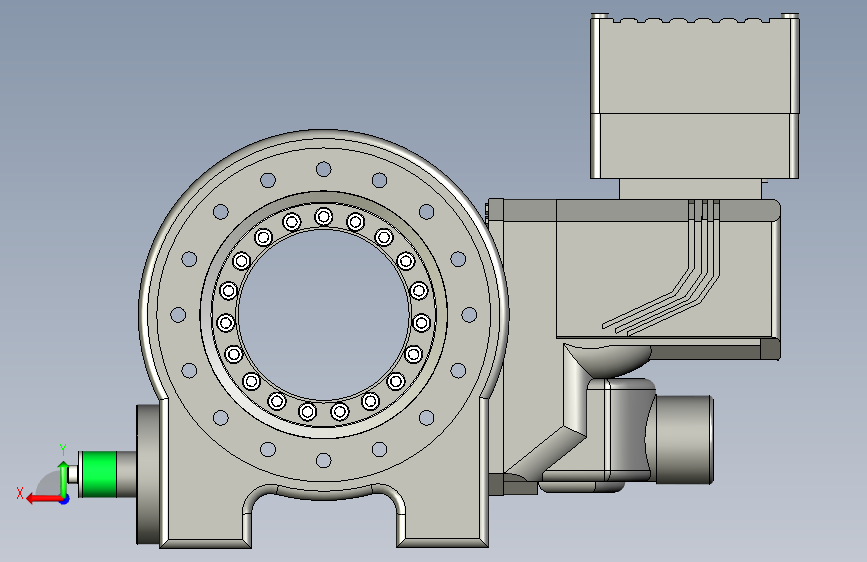
Task: Select the cylindrical connector beside the elbow fitting
Action: [x=683, y=440]
